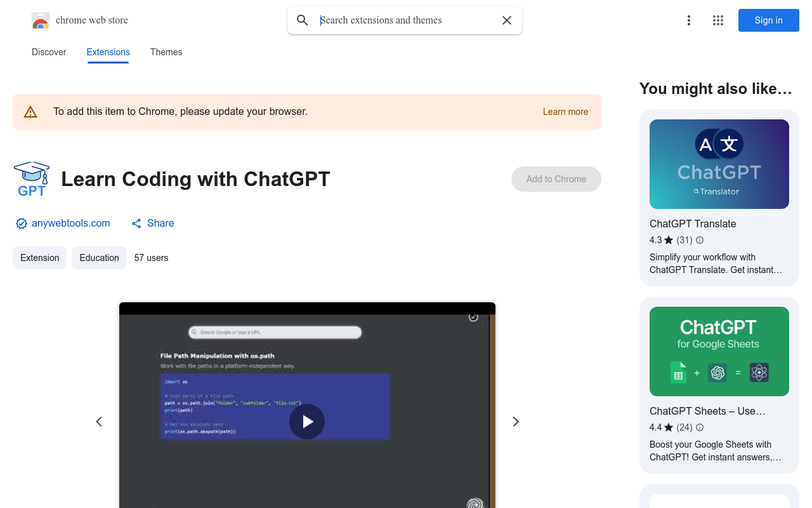
Task: Focus the Search extensions and themes field
Action: pyautogui.click(x=406, y=20)
